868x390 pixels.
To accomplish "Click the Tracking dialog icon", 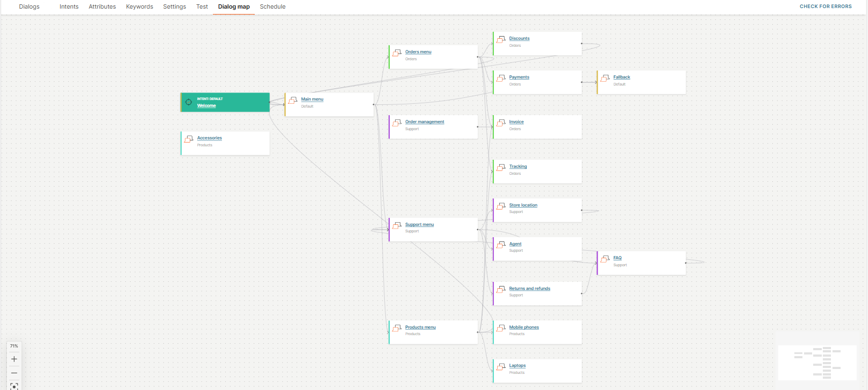I will click(501, 167).
